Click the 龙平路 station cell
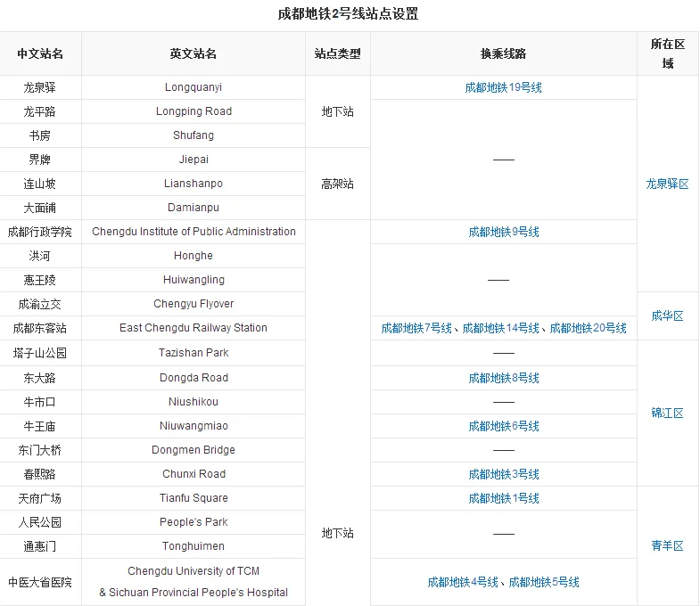The image size is (700, 606). point(40,111)
